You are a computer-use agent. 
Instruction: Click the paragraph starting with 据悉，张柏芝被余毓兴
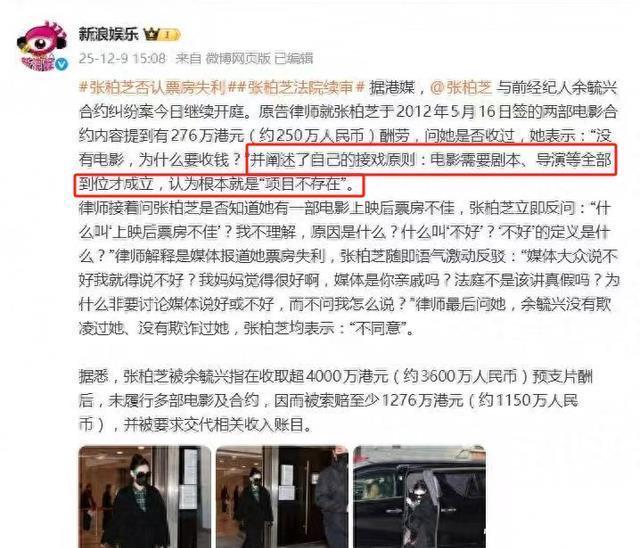(336, 400)
